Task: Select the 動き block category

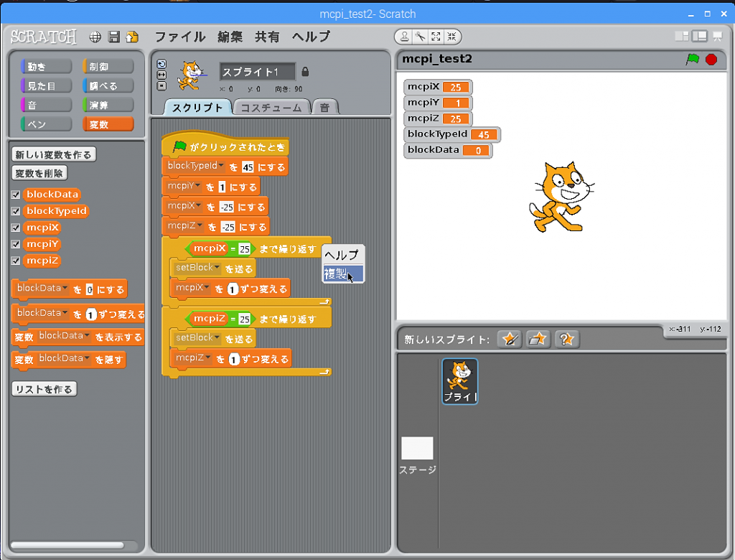Action: point(47,67)
